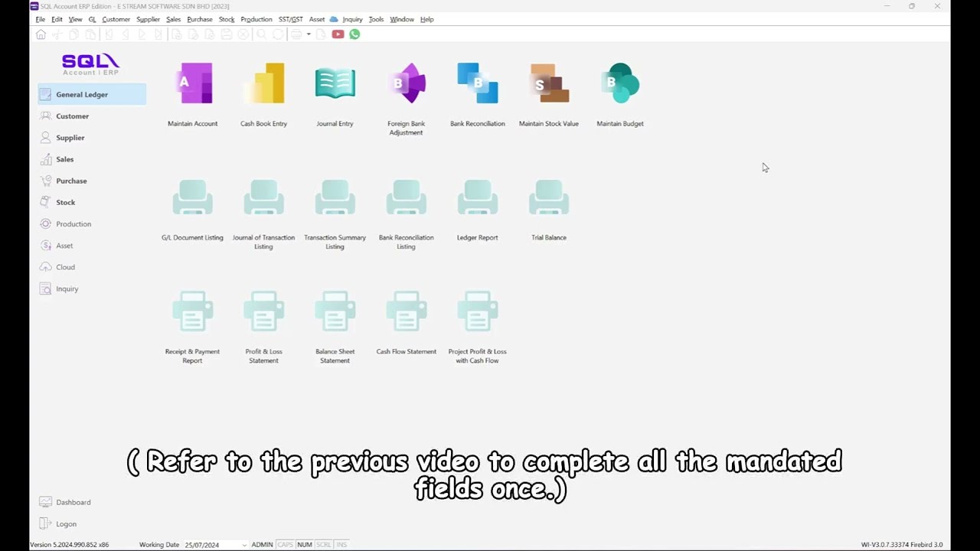The height and width of the screenshot is (551, 980).
Task: Open Cash Book Entry
Action: pos(263,83)
